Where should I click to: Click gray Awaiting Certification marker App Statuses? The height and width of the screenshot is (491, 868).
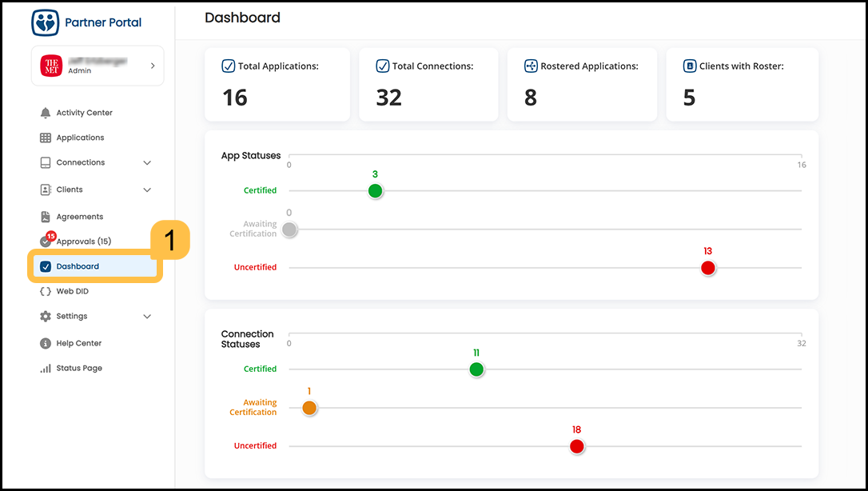click(x=289, y=230)
